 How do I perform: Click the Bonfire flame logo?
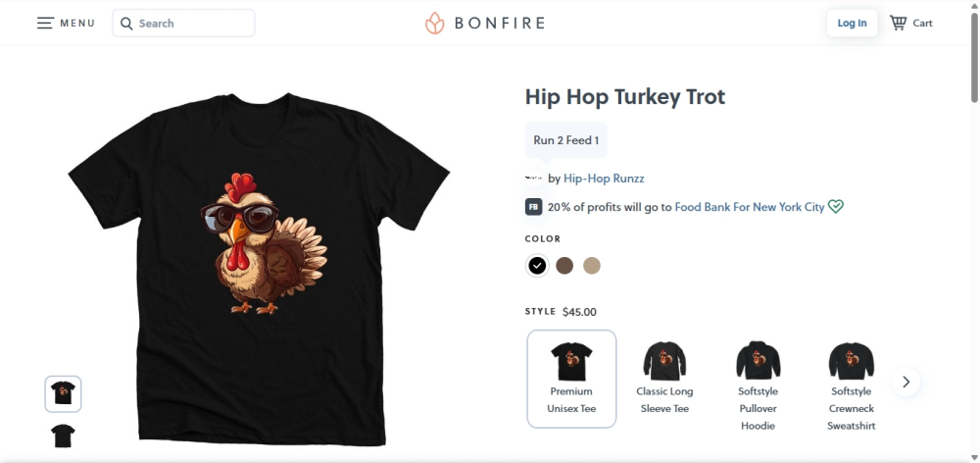(x=434, y=24)
